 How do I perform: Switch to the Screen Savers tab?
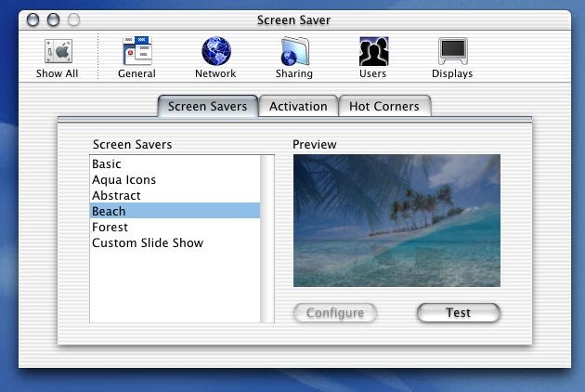(208, 107)
